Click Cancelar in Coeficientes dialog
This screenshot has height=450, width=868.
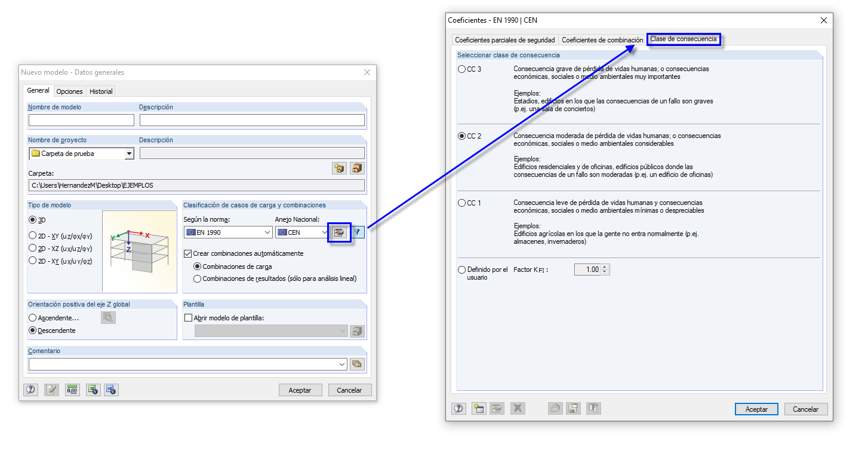806,409
